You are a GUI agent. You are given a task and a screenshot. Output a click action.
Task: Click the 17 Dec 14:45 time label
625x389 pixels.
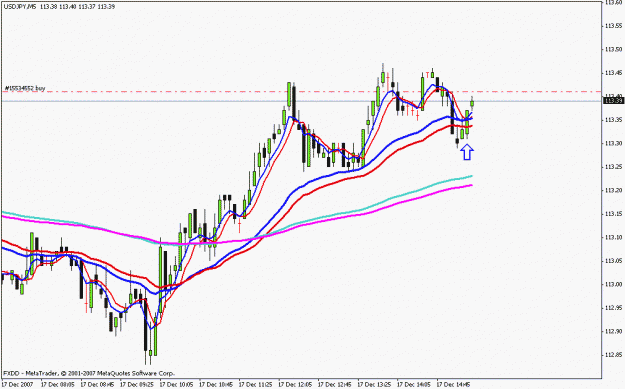(x=454, y=385)
